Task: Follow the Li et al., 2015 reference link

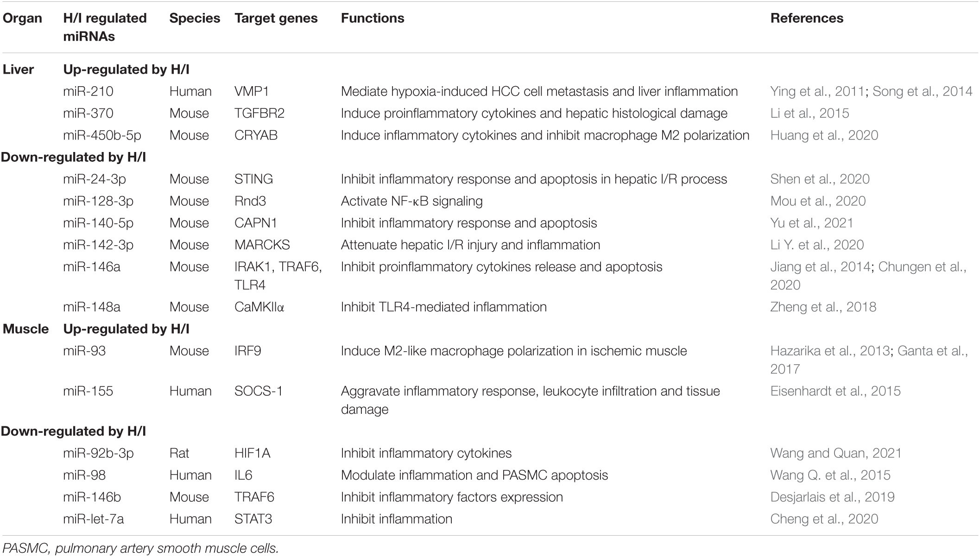Action: 809,113
